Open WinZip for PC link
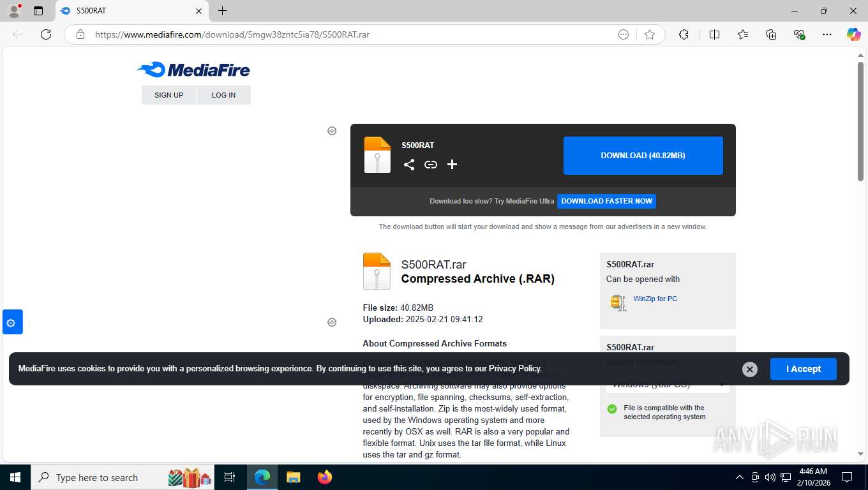This screenshot has height=490, width=868. 655,299
